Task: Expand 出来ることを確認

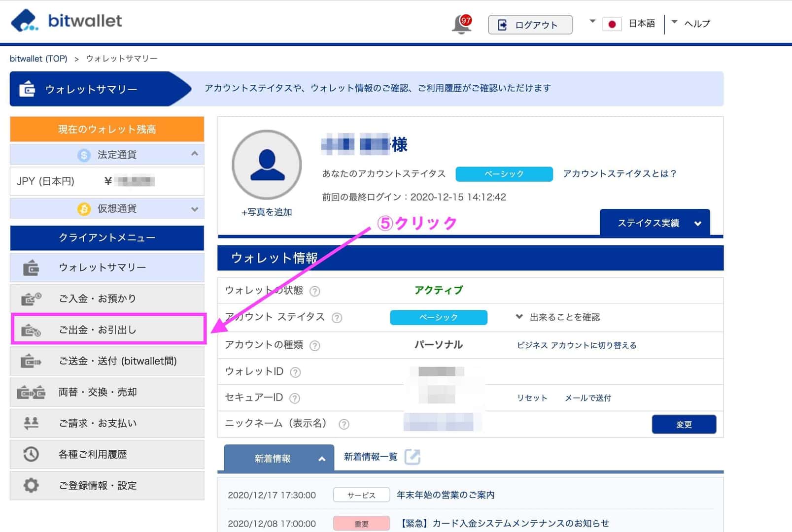Action: click(x=558, y=317)
